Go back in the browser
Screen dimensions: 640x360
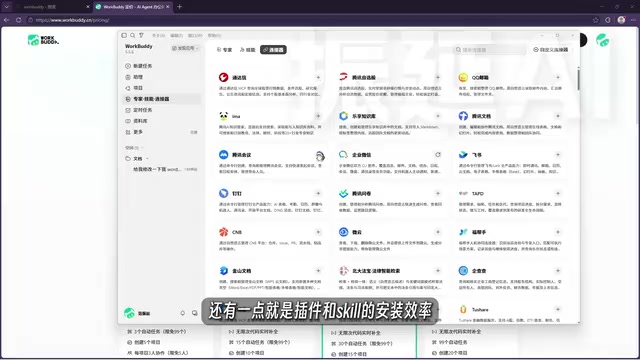coord(7,20)
